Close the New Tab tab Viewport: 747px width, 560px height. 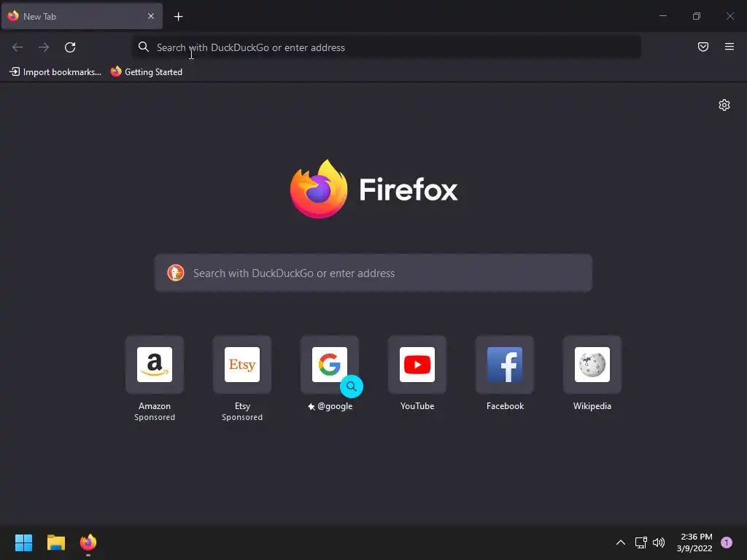(x=150, y=16)
